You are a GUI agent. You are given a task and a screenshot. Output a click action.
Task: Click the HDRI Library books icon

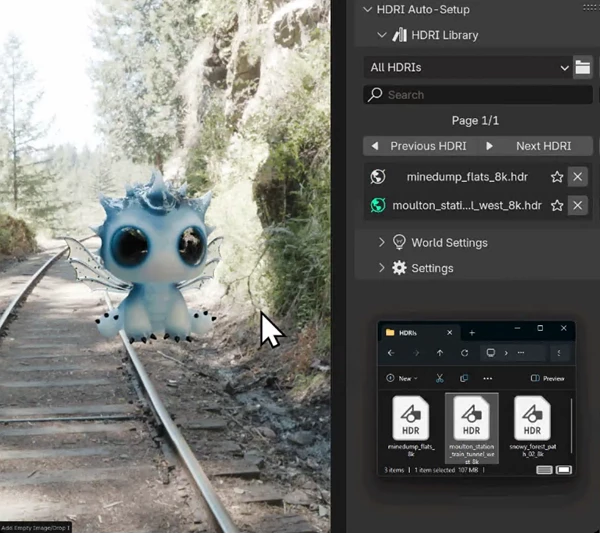click(x=399, y=35)
